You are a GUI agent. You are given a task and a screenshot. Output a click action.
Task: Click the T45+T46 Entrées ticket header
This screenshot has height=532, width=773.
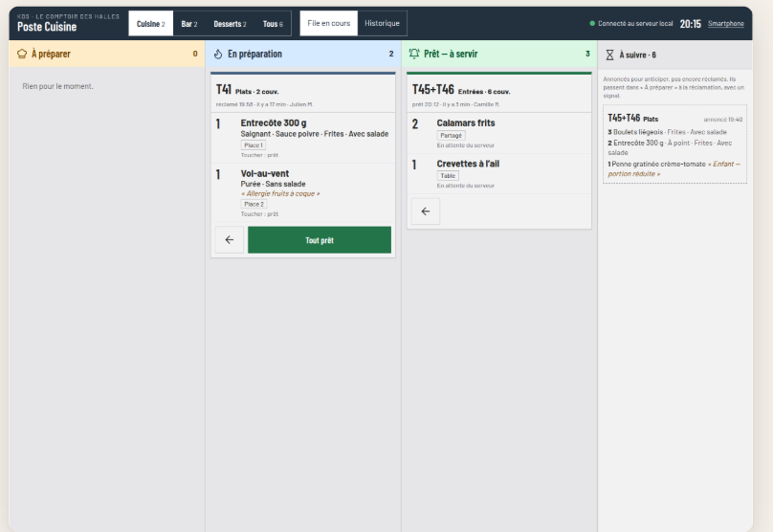click(x=498, y=95)
